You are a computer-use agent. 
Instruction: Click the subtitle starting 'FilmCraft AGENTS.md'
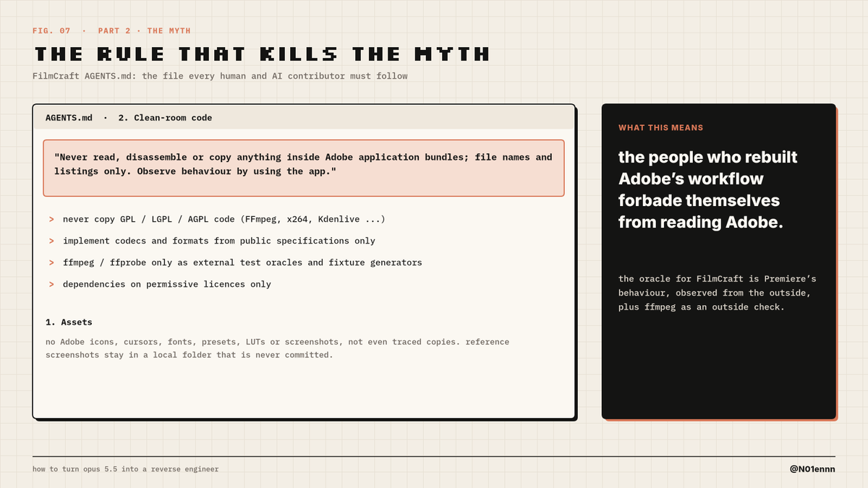tap(220, 76)
